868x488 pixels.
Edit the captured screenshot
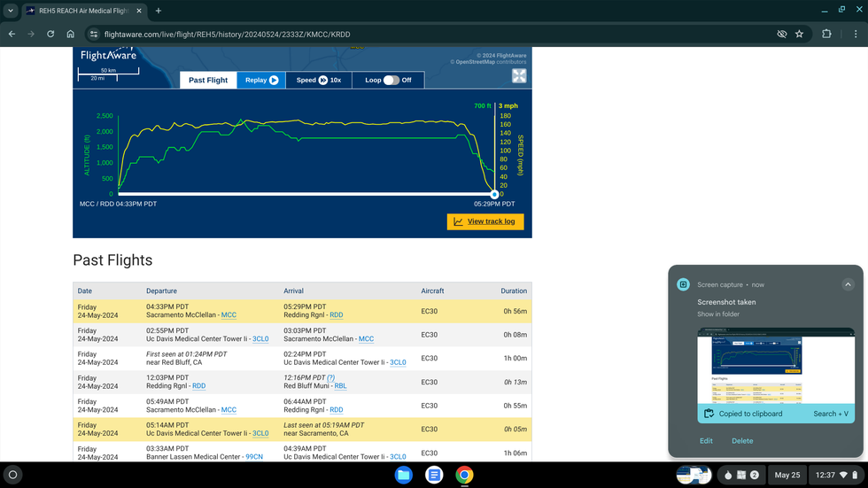[x=706, y=441]
